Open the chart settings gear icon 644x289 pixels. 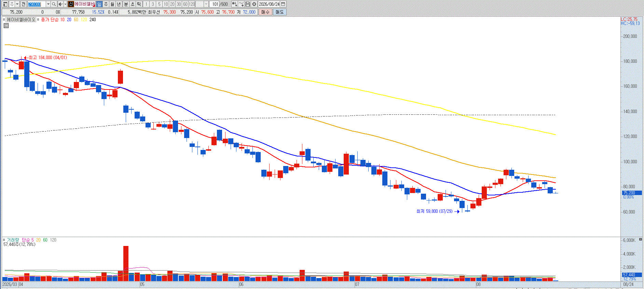point(254,4)
